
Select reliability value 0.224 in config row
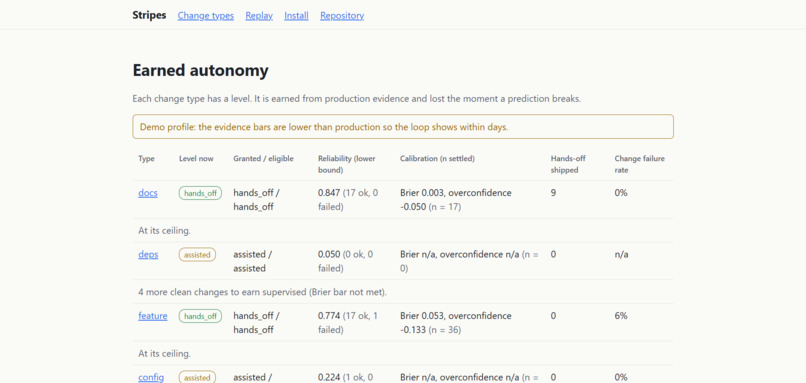click(x=329, y=377)
